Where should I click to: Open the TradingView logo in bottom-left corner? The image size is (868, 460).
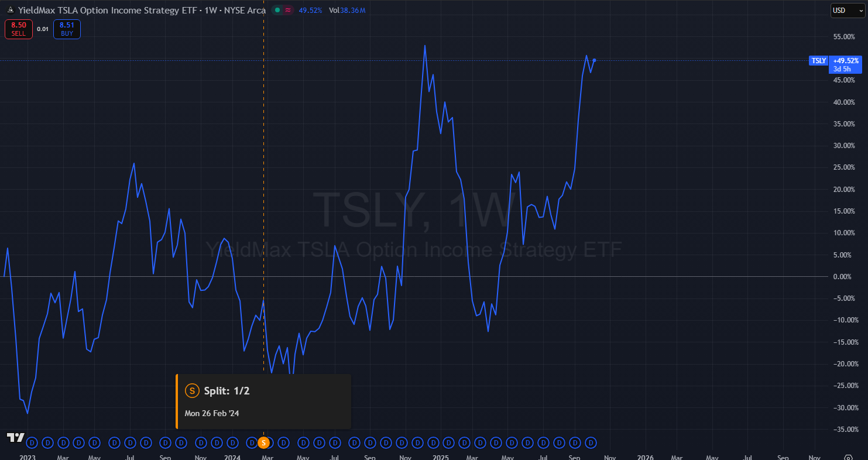(x=15, y=438)
